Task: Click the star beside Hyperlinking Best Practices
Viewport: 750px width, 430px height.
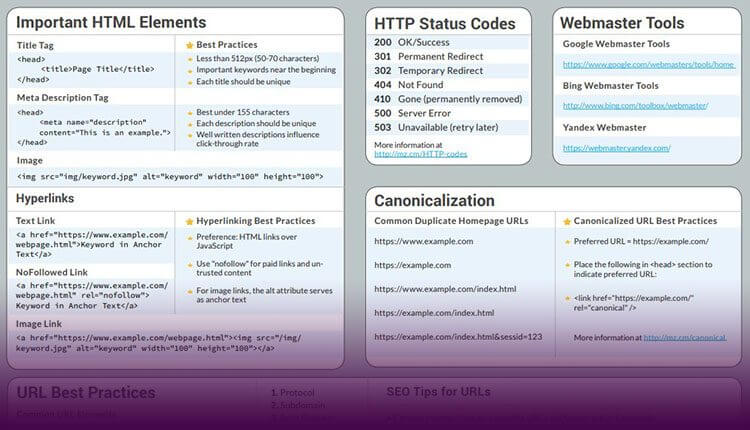Action: click(x=189, y=221)
